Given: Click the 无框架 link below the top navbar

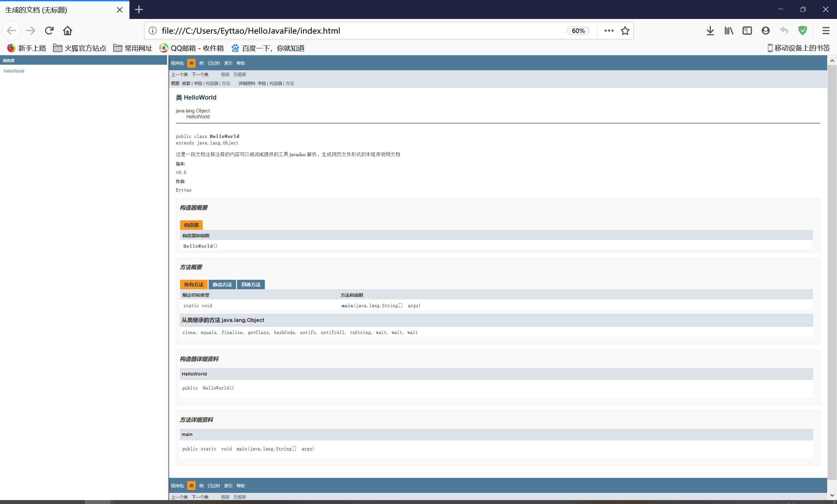Looking at the screenshot, I should pyautogui.click(x=239, y=75).
